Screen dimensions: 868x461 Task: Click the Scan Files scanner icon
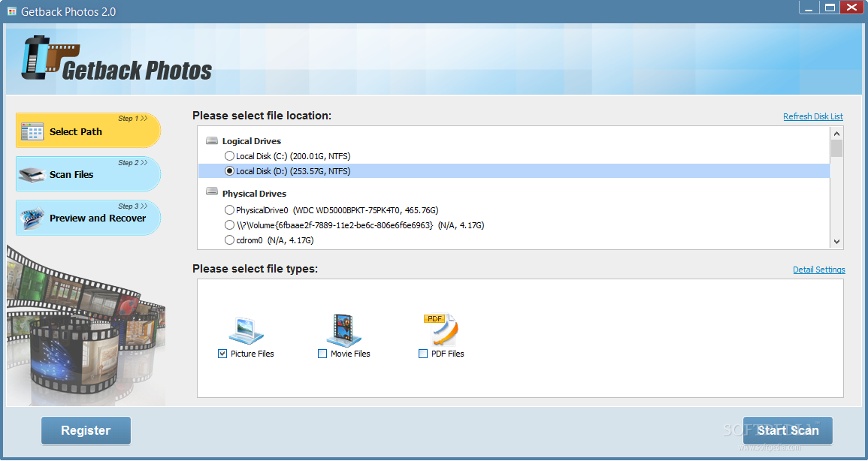click(x=32, y=175)
